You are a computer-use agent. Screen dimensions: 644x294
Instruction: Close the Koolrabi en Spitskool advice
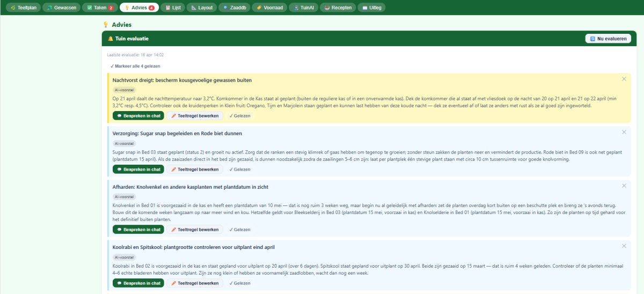point(624,246)
